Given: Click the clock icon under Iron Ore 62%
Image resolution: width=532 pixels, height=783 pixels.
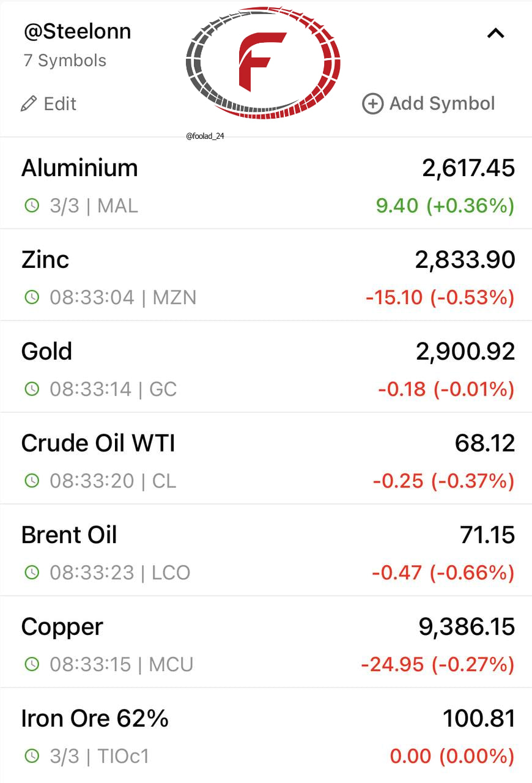Looking at the screenshot, I should coord(32,756).
